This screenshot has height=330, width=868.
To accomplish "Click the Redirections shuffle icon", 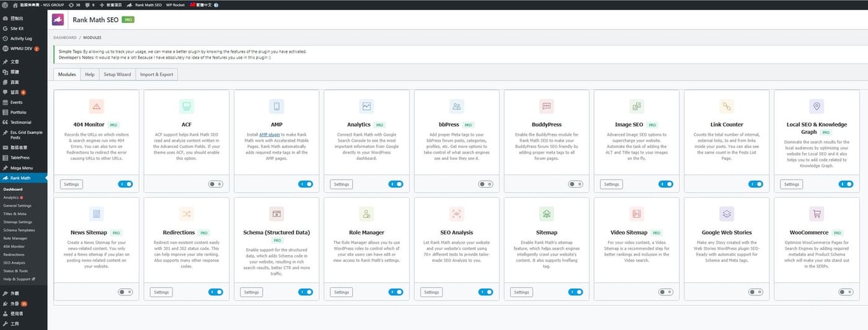I will pyautogui.click(x=186, y=214).
